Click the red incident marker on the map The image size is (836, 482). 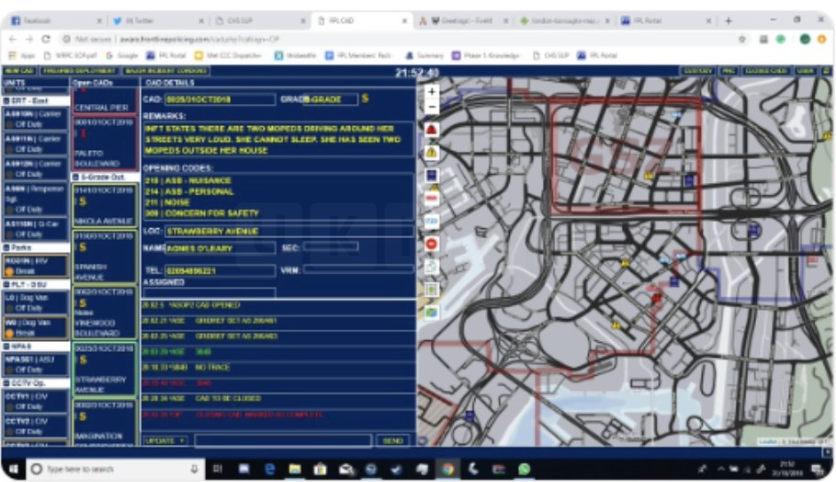(x=656, y=298)
